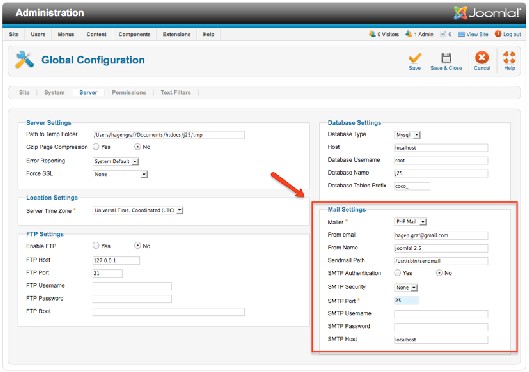Click the Admin users status icon
The height and width of the screenshot is (372, 529).
[408, 34]
